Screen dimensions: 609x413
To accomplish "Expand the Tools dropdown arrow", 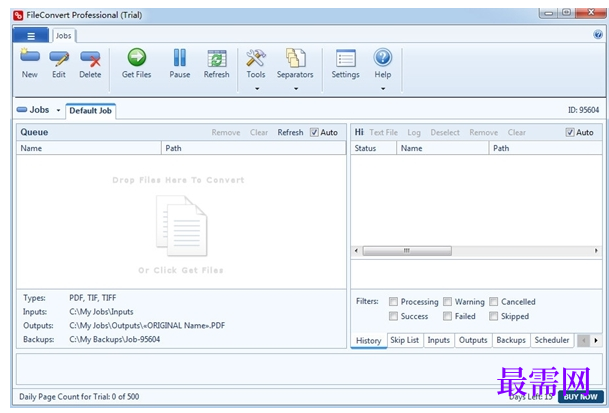I will 257,89.
